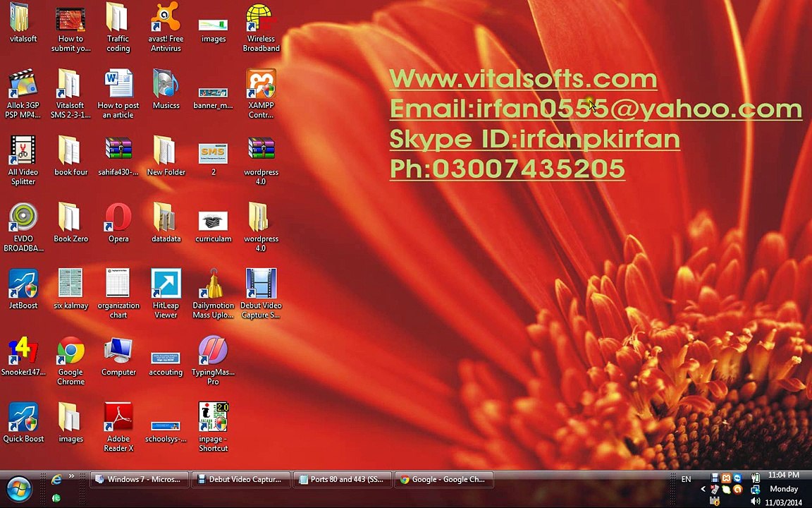Launch the inpage - Shortcut icon
The image size is (812, 508).
click(214, 427)
